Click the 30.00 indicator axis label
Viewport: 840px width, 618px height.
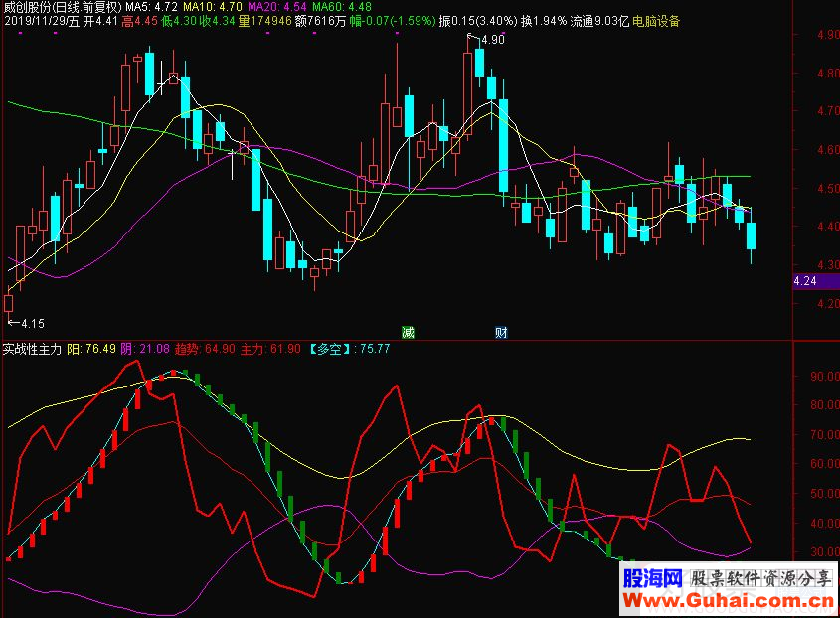pos(825,551)
